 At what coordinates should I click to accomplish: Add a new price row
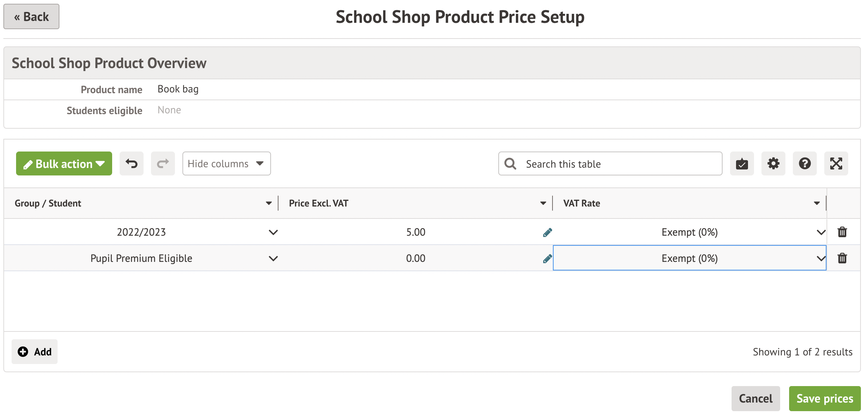pos(35,352)
